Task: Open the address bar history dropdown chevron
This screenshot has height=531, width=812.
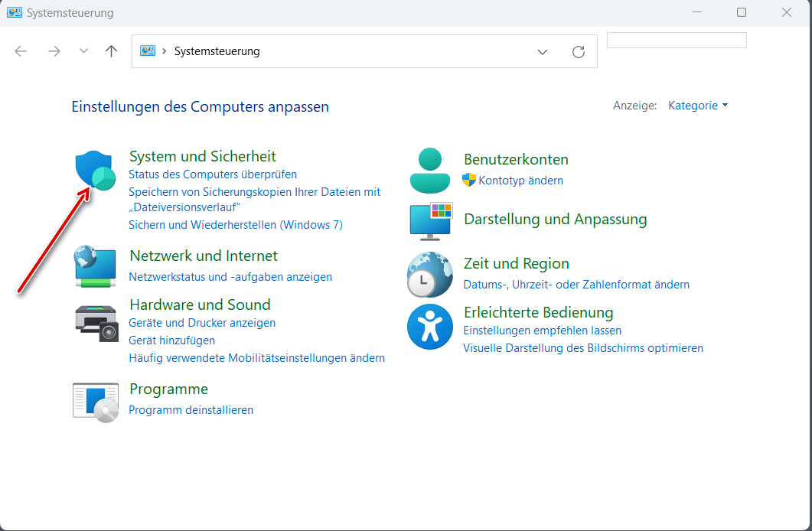Action: click(x=543, y=52)
